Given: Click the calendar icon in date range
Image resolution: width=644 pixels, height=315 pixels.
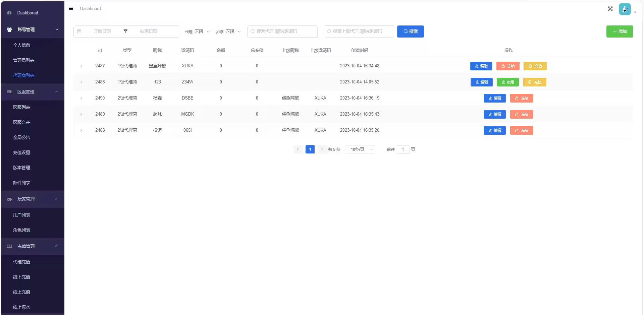Looking at the screenshot, I should (79, 31).
